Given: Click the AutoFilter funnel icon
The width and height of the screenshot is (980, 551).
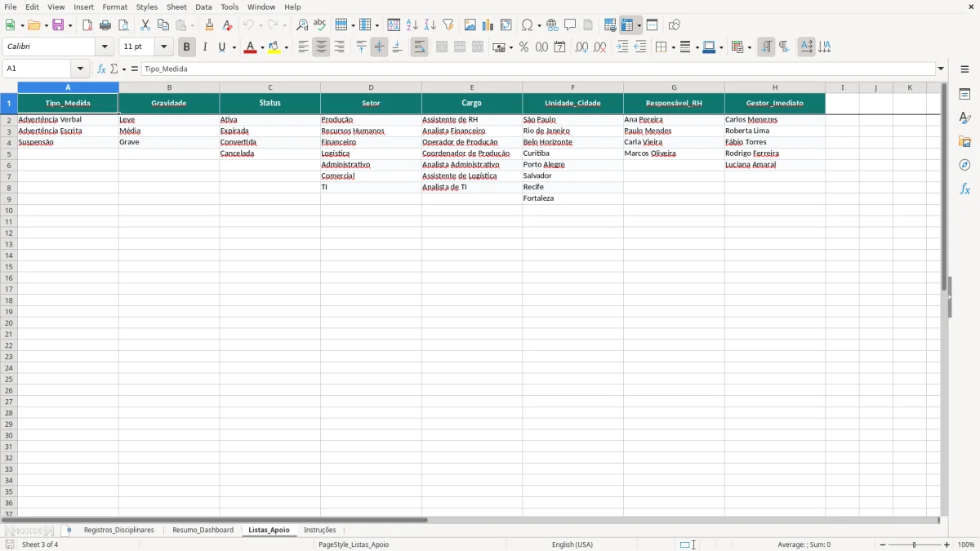Looking at the screenshot, I should click(x=448, y=25).
